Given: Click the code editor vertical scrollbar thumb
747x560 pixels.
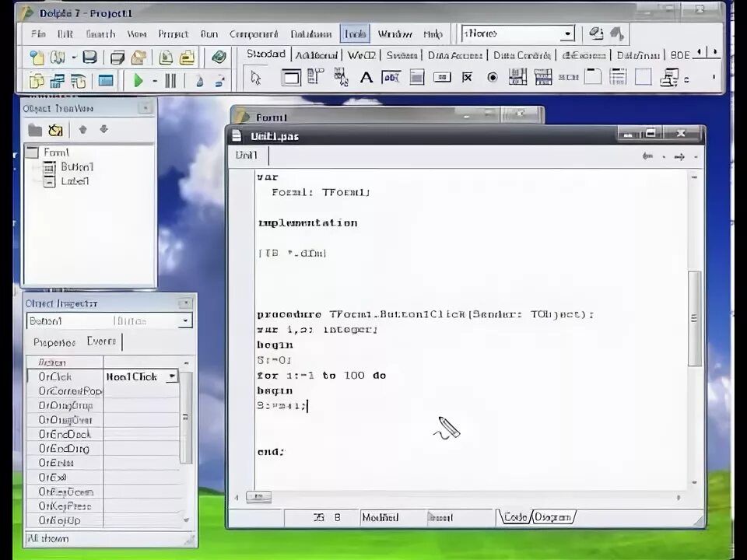Looking at the screenshot, I should (695, 318).
